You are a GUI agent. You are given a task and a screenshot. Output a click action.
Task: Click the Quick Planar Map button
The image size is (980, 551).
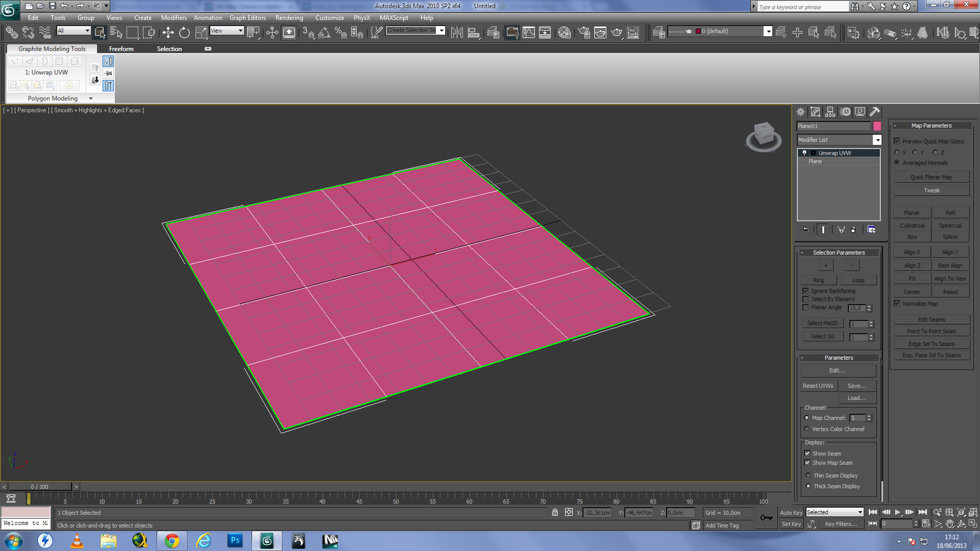click(x=931, y=177)
